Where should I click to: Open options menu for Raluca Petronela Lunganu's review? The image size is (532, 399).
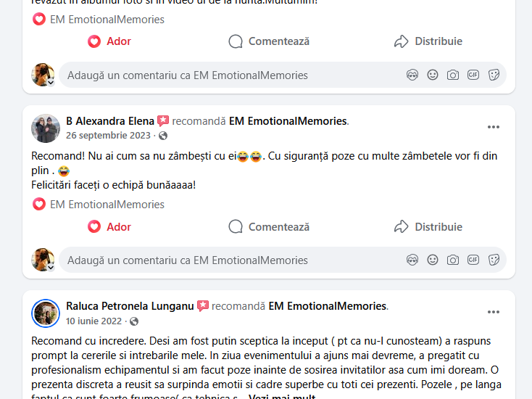494,312
